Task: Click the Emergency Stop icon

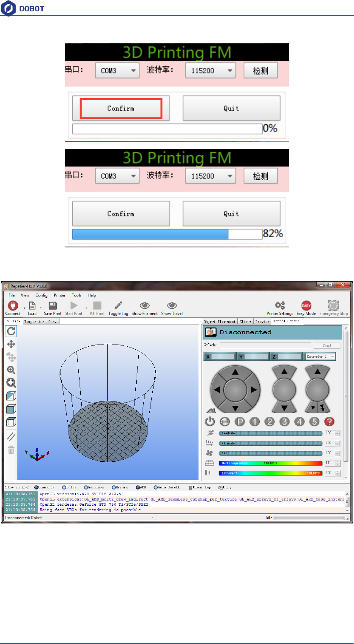Action: point(334,306)
